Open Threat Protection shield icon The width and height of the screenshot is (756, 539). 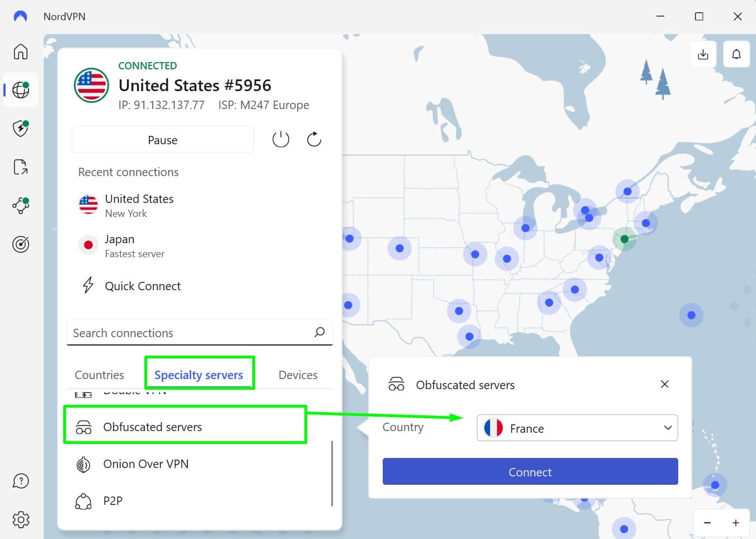[21, 128]
